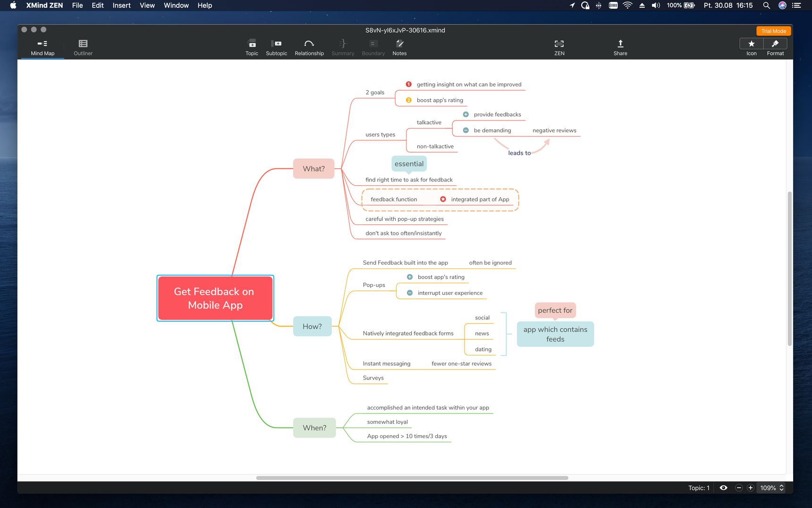Open the volume control in menu bar
The height and width of the screenshot is (508, 812).
656,5
